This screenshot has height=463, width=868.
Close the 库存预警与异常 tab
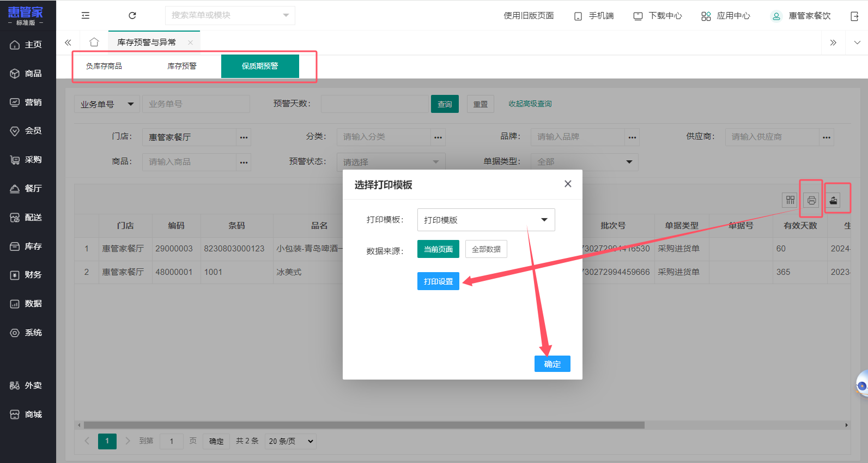point(190,43)
